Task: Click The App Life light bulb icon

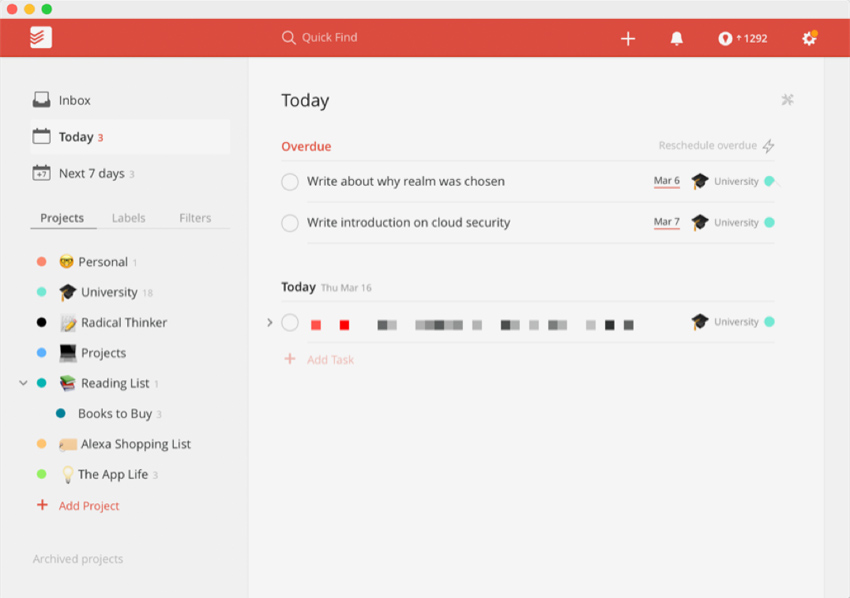Action: click(67, 474)
